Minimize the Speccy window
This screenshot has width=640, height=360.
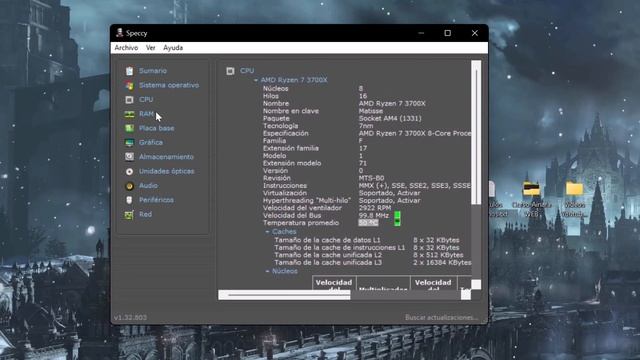point(421,33)
